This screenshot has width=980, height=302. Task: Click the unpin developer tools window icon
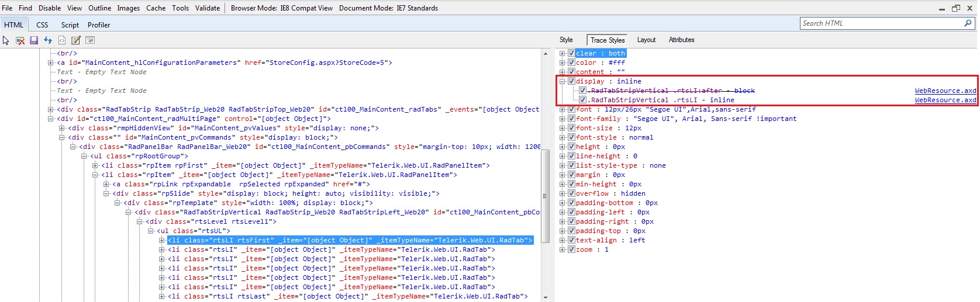point(956,8)
